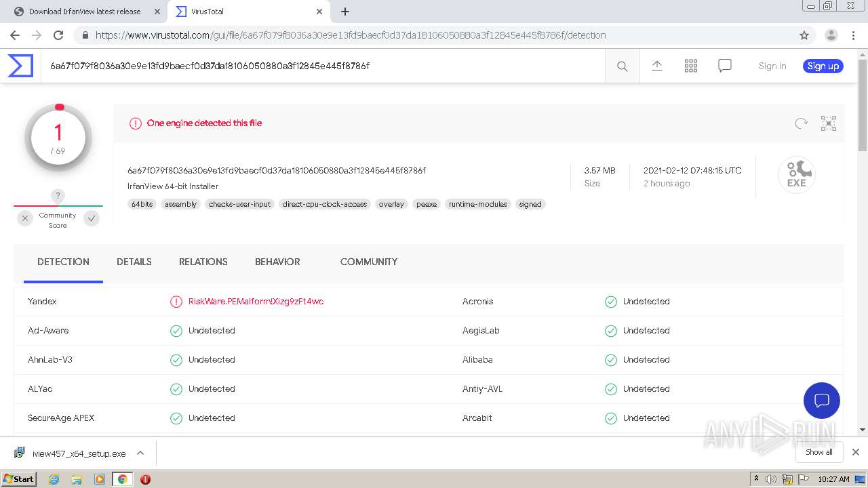Open the upload file icon
This screenshot has width=868, height=488.
pyautogui.click(x=656, y=66)
